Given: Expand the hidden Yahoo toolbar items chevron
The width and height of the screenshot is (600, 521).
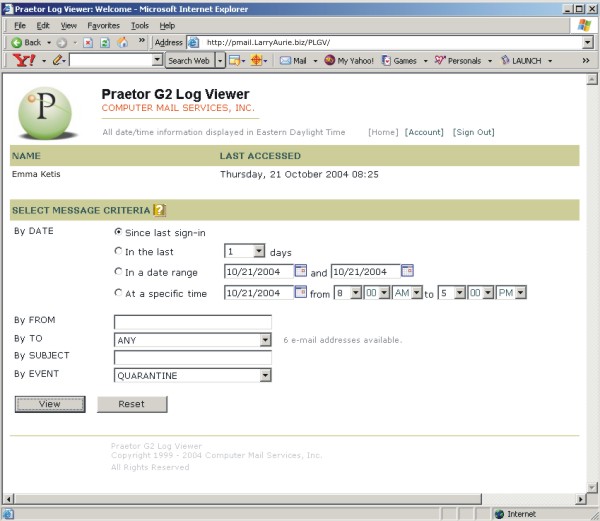Looking at the screenshot, I should click(x=585, y=60).
